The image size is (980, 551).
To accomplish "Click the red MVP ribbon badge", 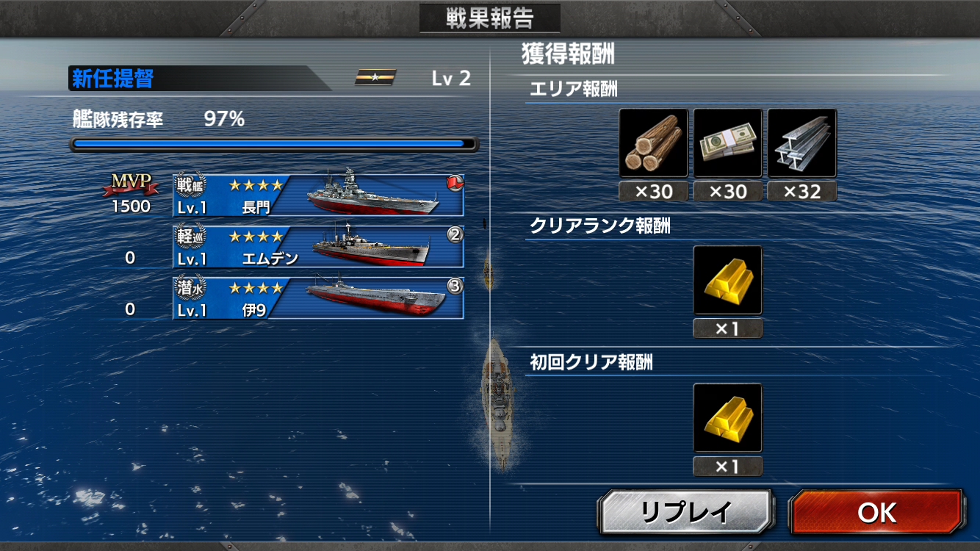I will pos(131,185).
